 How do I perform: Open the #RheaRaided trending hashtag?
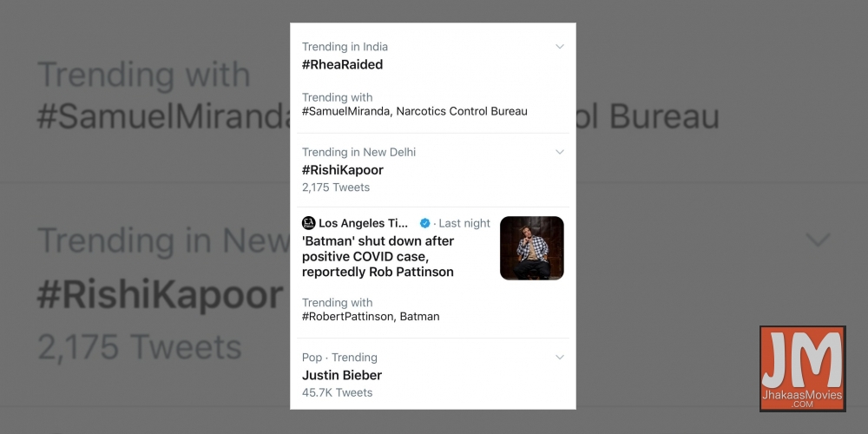(342, 64)
